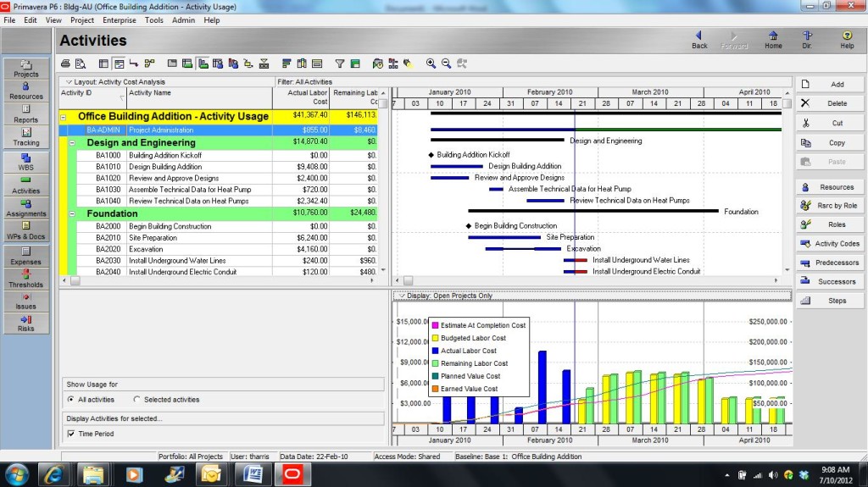Switch to Activity Network view icon
Image resolution: width=868 pixels, height=487 pixels.
tap(149, 64)
